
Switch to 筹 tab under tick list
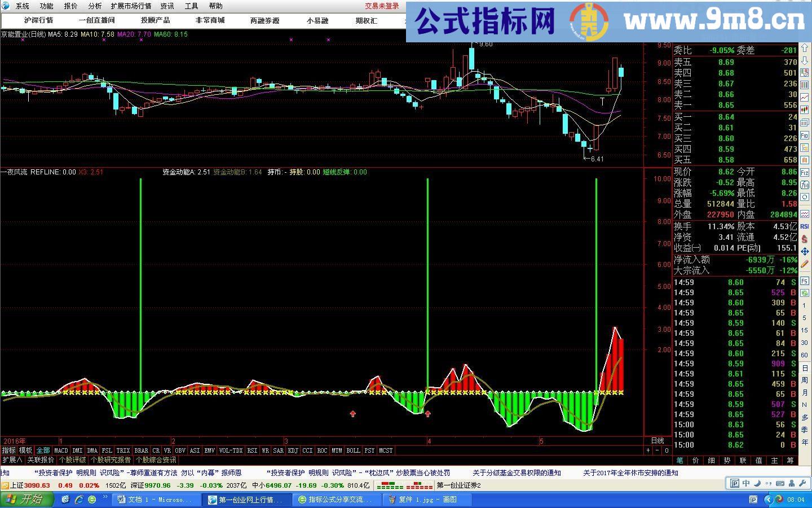(x=791, y=461)
